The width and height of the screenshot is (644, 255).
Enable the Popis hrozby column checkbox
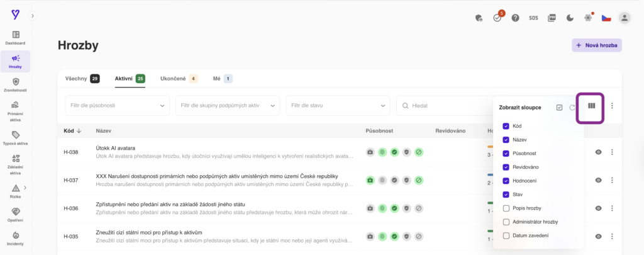pos(506,208)
